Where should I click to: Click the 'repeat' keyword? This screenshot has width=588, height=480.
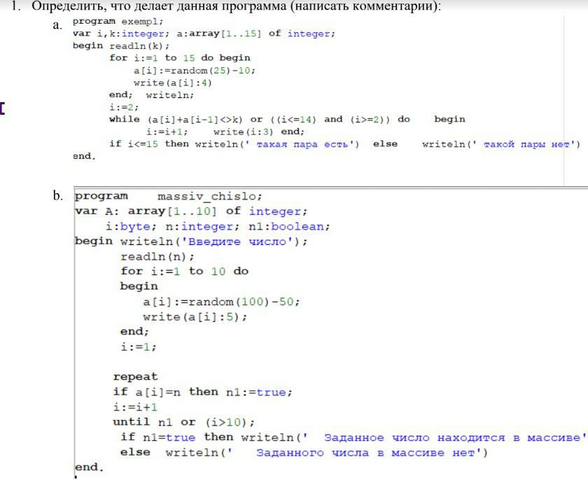coord(135,376)
